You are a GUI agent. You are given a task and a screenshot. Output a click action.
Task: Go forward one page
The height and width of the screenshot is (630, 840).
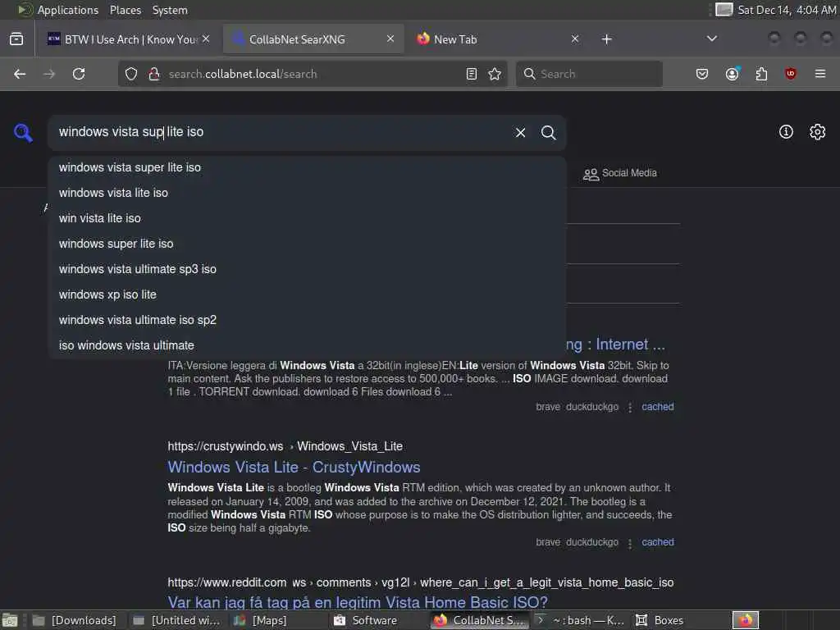click(49, 74)
